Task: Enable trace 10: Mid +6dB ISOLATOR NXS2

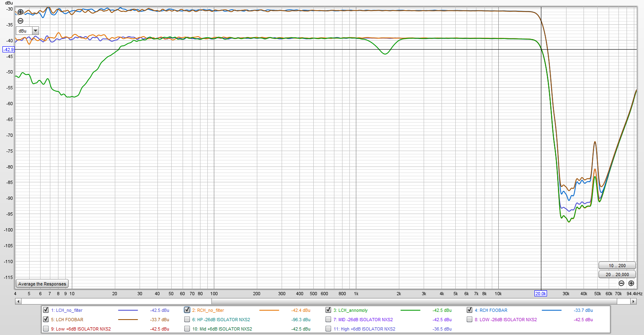Action: point(187,329)
